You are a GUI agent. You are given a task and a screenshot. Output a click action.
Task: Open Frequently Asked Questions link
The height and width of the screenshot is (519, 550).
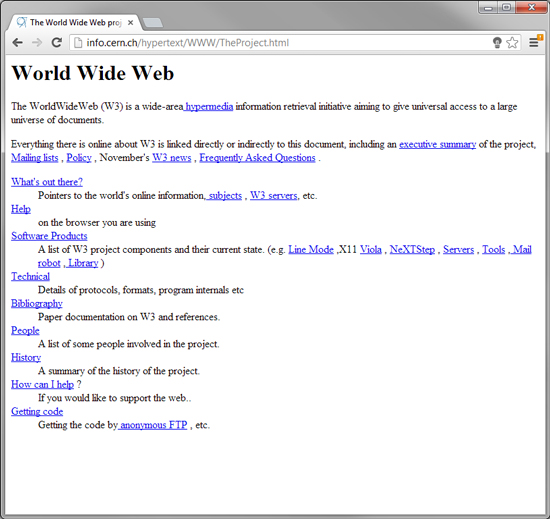(x=257, y=158)
